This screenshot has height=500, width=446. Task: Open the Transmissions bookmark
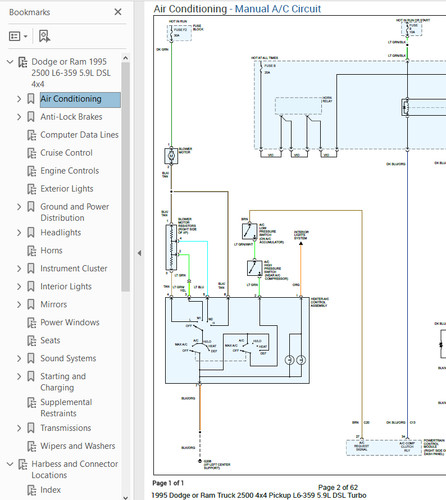(66, 428)
